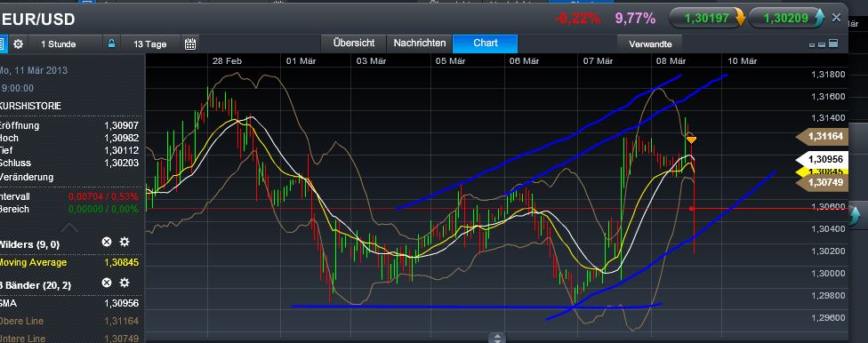Expand the bottom handle below the chart

[497, 338]
